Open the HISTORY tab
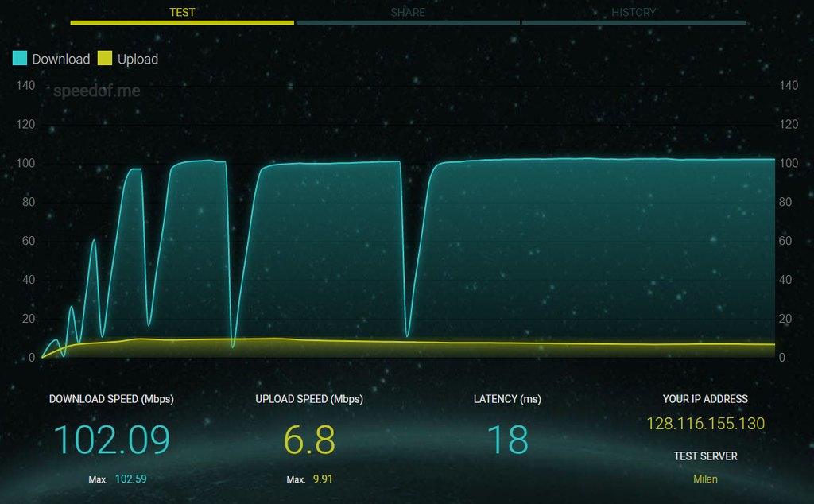Viewport: 814px width, 504px height. pos(634,13)
